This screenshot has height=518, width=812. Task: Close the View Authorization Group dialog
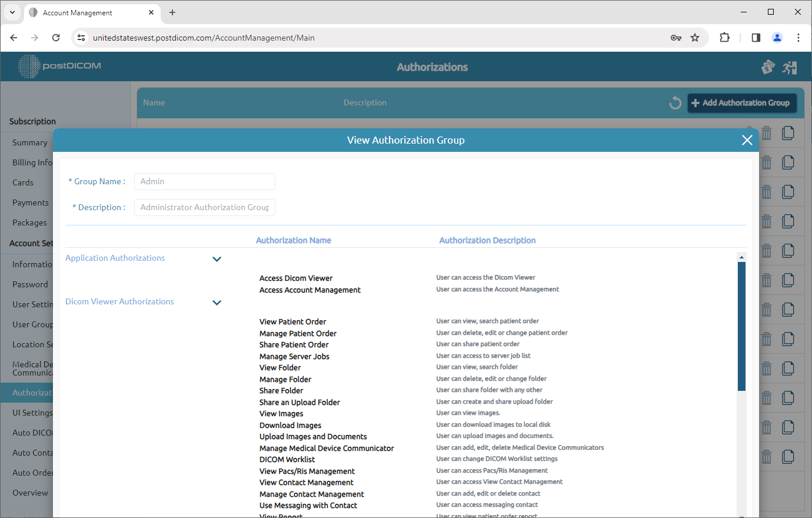tap(747, 140)
